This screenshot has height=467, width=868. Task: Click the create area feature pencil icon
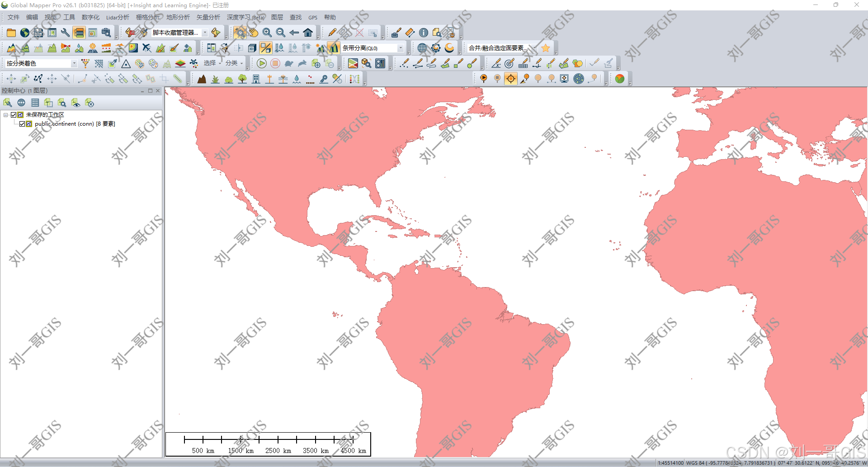pos(445,63)
